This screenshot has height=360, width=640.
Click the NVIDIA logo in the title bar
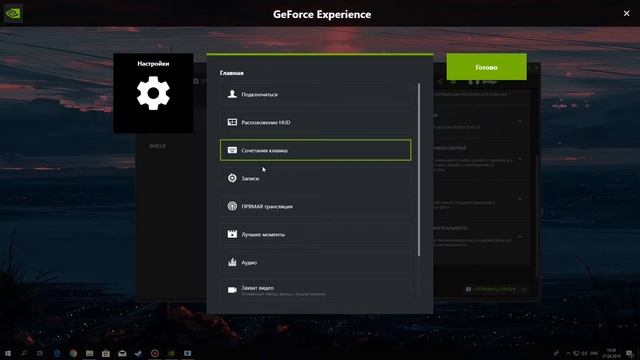tap(13, 13)
